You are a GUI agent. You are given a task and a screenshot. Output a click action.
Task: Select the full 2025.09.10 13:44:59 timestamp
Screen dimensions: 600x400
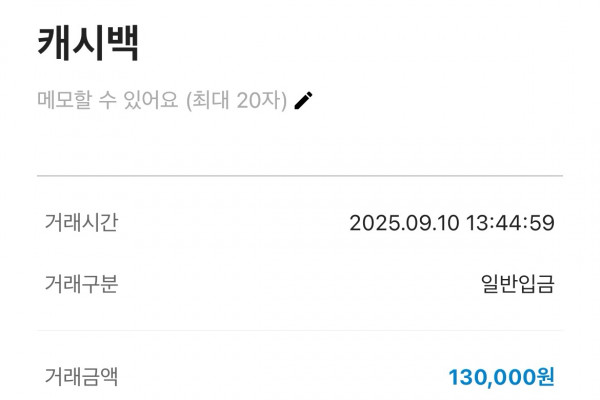(x=452, y=223)
